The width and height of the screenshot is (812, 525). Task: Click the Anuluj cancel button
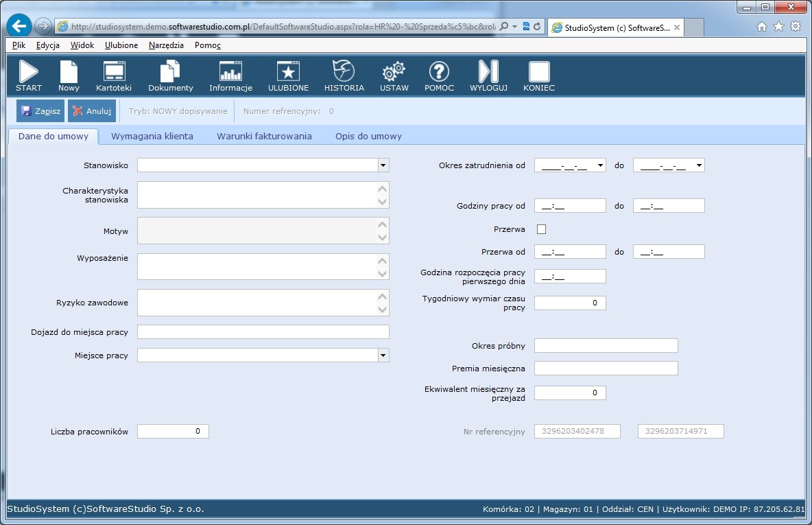pos(92,111)
